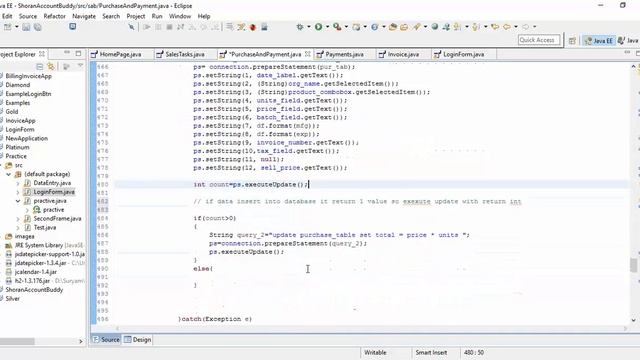The image size is (640, 360).
Task: Click the Smart Insert status bar entry
Action: click(431, 353)
